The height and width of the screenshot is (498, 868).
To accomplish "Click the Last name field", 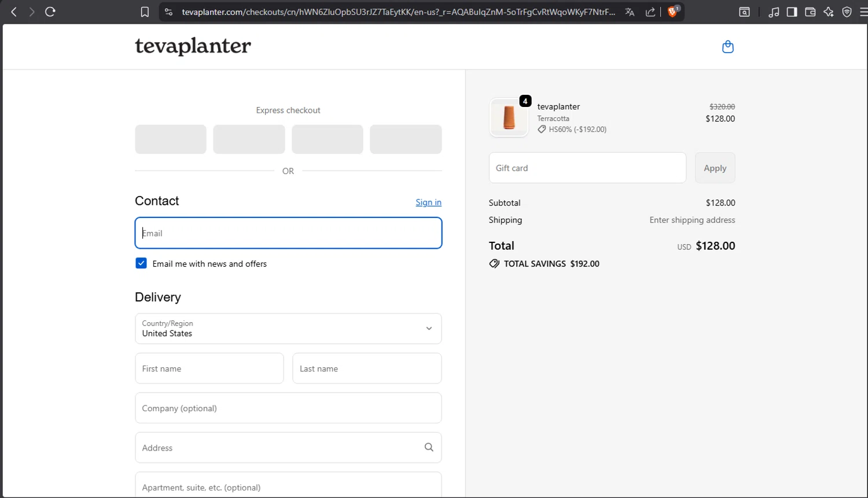I will (x=367, y=368).
